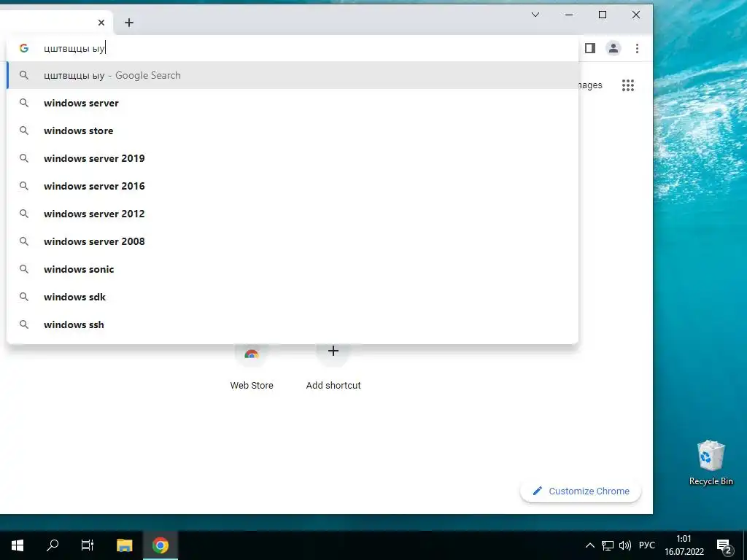This screenshot has width=747, height=560.
Task: Open the Windows Start menu
Action: [18, 545]
